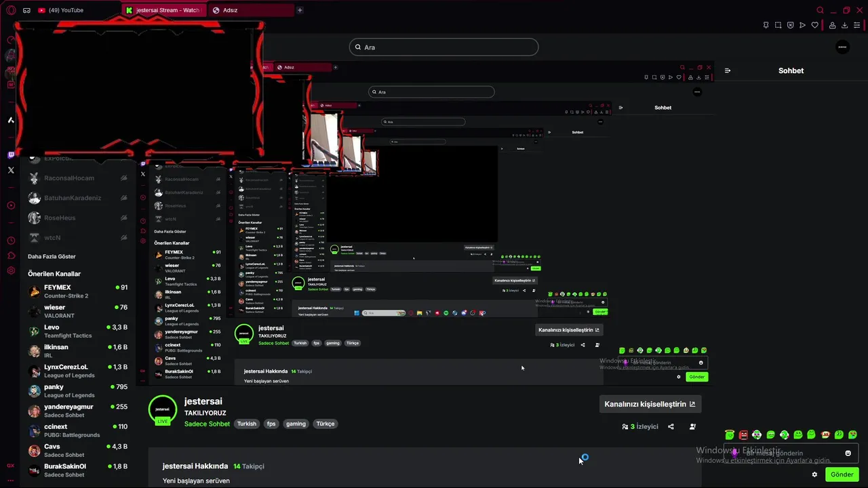The width and height of the screenshot is (868, 488).
Task: Click the 3 İzleyici viewer count
Action: tap(640, 426)
